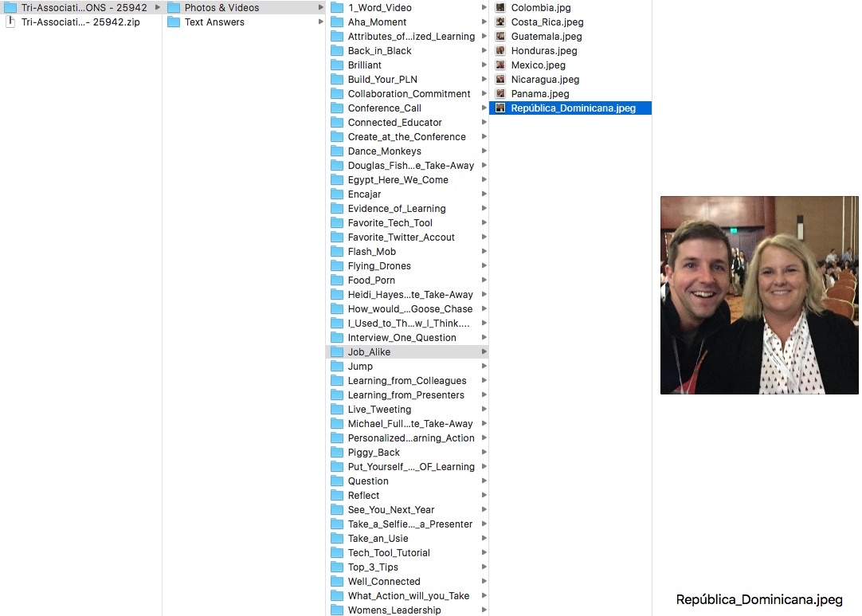This screenshot has height=616, width=862.
Task: Click the Reflect folder icon
Action: pos(337,496)
